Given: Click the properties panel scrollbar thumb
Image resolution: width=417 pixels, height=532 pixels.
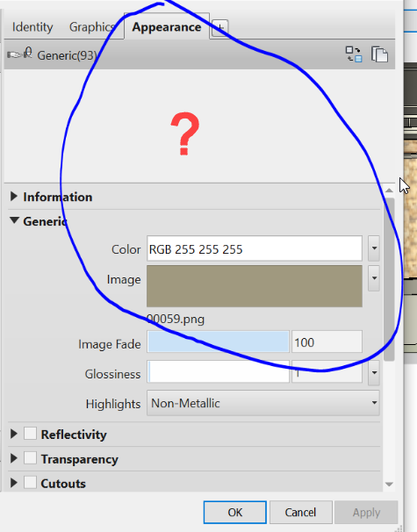Looking at the screenshot, I should 389,279.
